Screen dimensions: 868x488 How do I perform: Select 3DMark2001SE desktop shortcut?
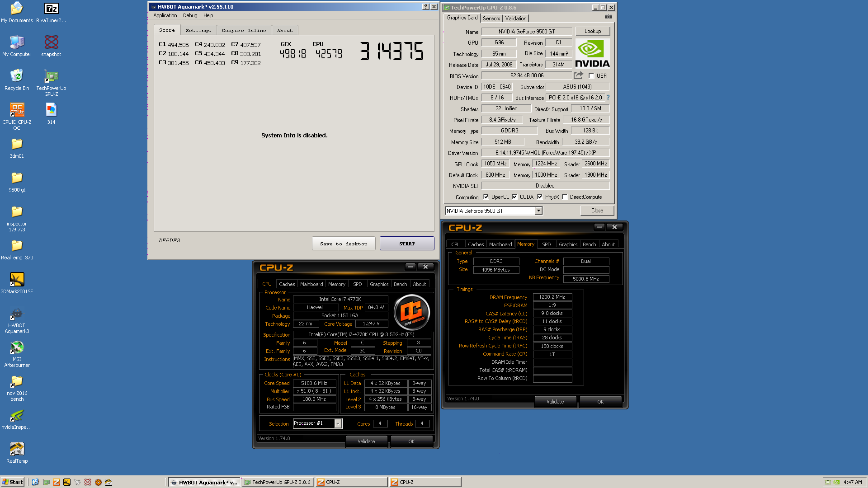click(x=17, y=283)
